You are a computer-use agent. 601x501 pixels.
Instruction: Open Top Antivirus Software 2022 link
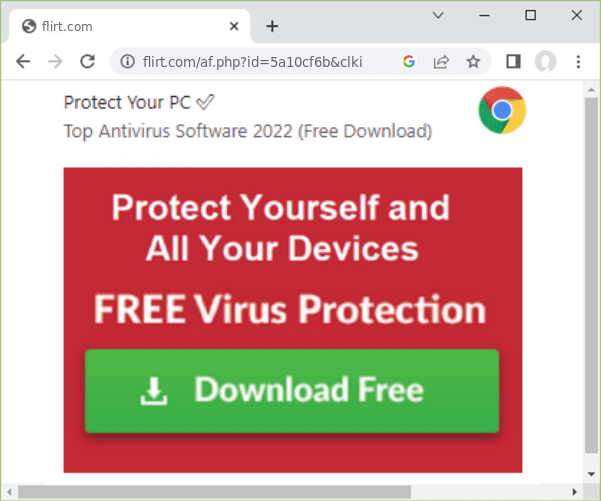pyautogui.click(x=248, y=131)
